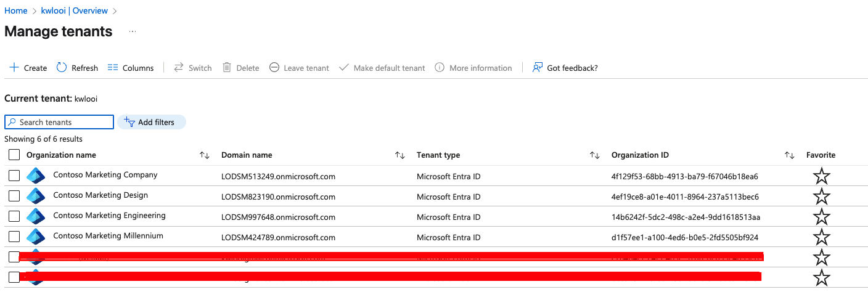Star Contoso Marketing Millennium as favorite
The image size is (868, 300).
click(821, 237)
